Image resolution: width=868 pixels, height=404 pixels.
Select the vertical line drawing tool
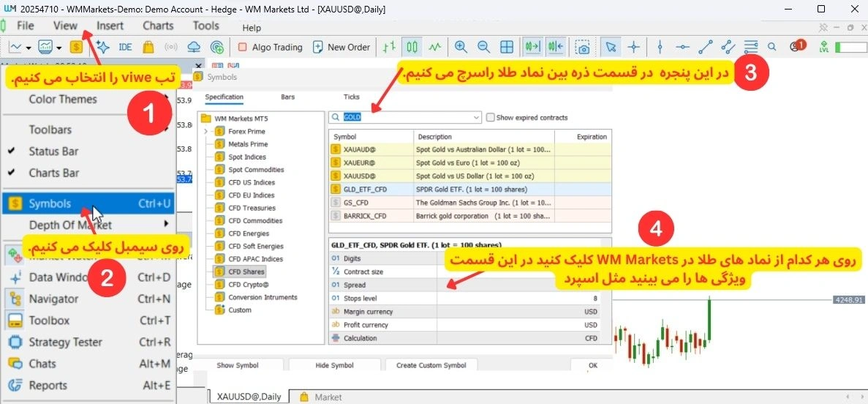[660, 47]
